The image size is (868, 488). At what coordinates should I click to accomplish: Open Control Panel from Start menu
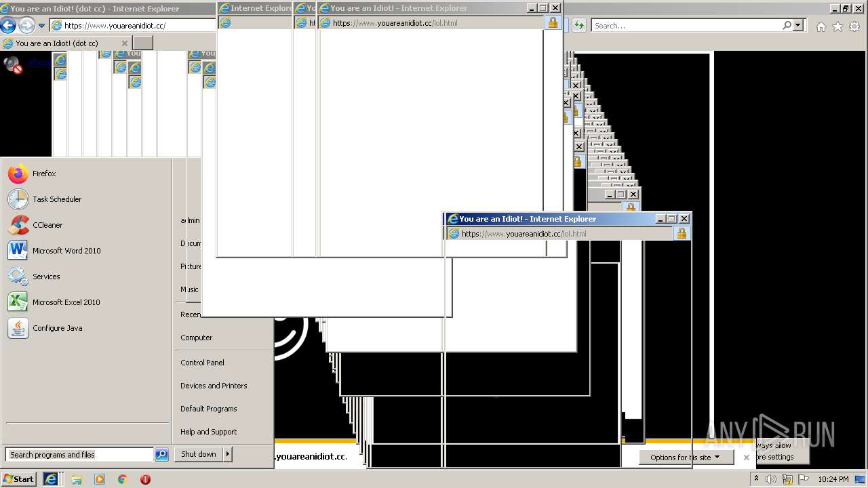pos(202,363)
